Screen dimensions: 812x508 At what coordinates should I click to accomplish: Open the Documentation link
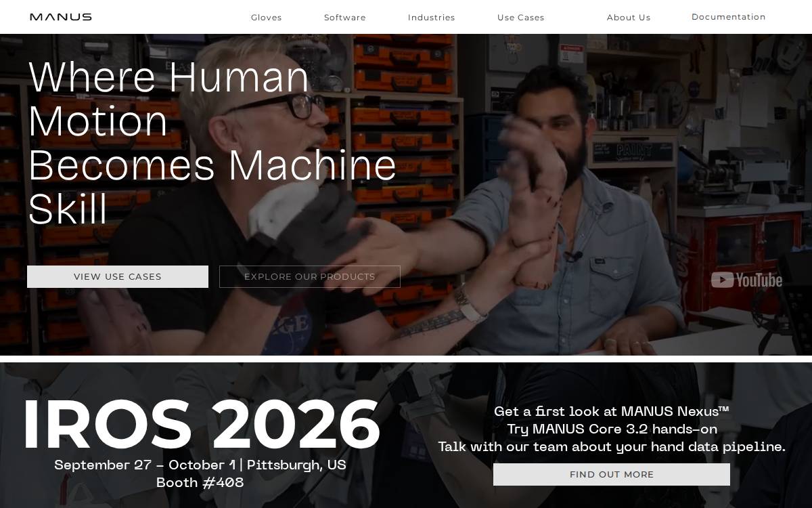(728, 17)
